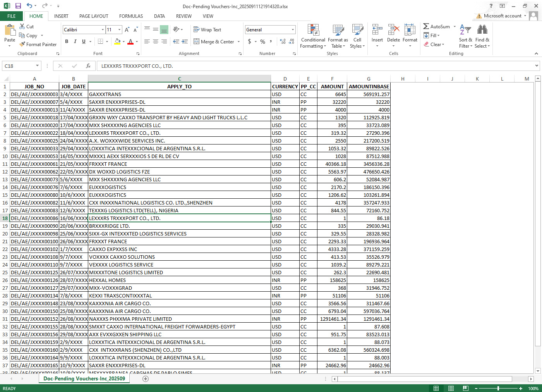Screen dimensions: 542x392
Task: Open the font name Calibri dropdown
Action: click(103, 30)
